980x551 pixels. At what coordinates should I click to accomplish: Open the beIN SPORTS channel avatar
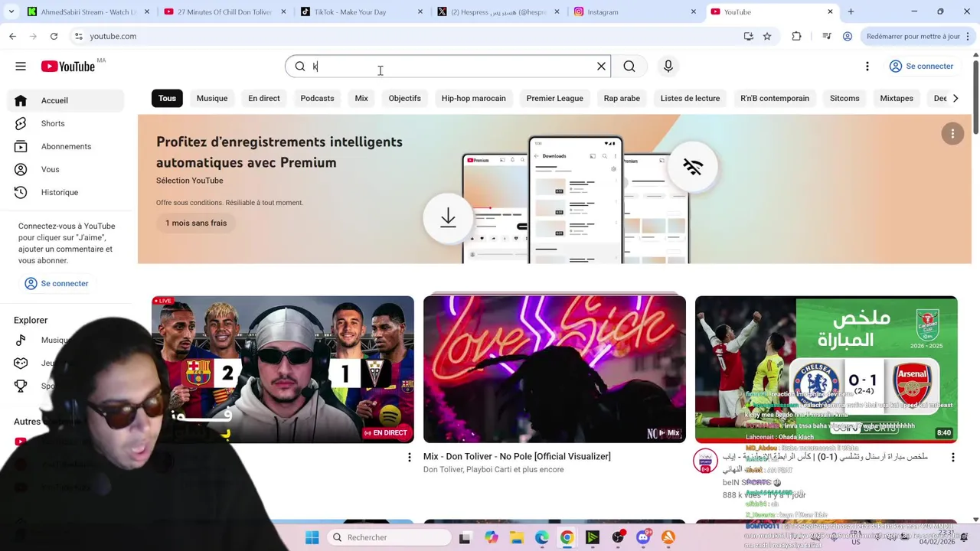pyautogui.click(x=705, y=461)
